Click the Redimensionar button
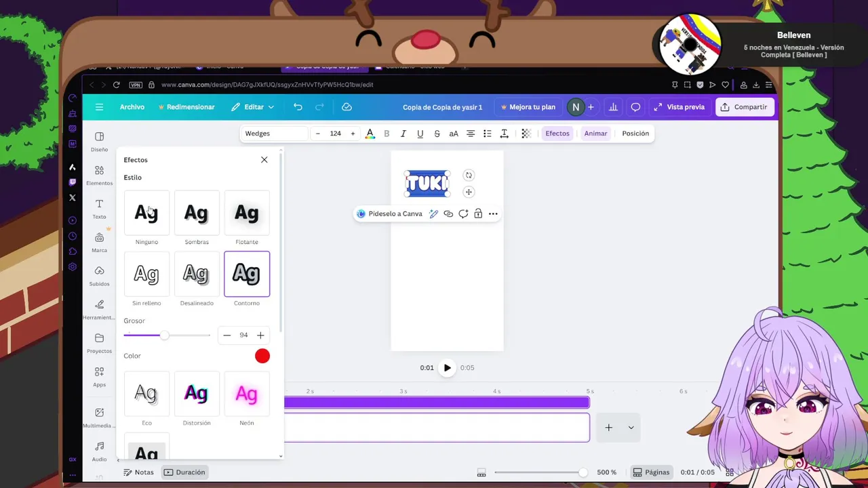This screenshot has height=488, width=868. click(186, 107)
